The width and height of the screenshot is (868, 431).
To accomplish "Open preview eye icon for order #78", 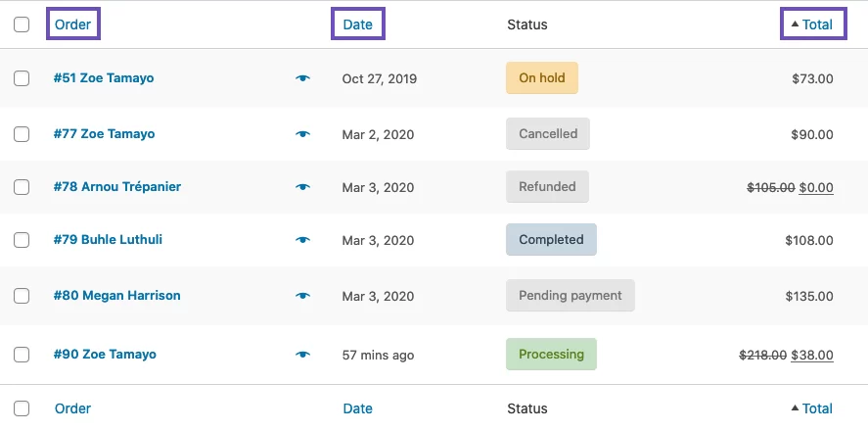I will point(302,187).
